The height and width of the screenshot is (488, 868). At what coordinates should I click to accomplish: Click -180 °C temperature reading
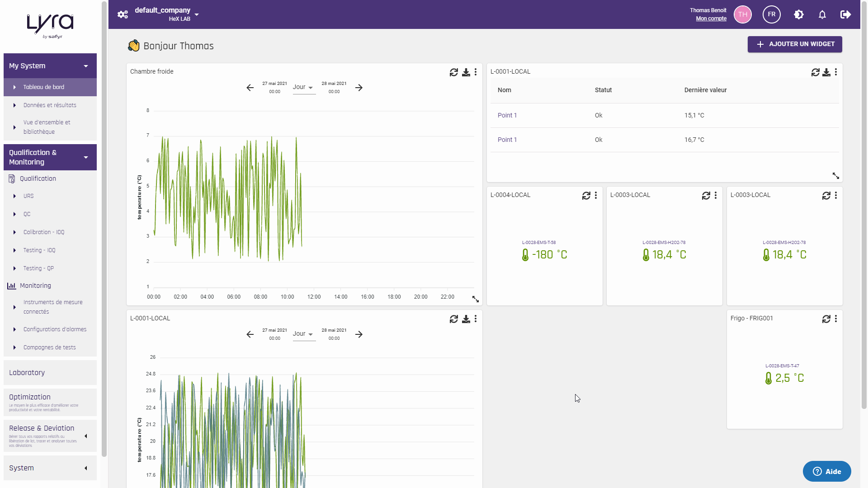[x=544, y=255]
